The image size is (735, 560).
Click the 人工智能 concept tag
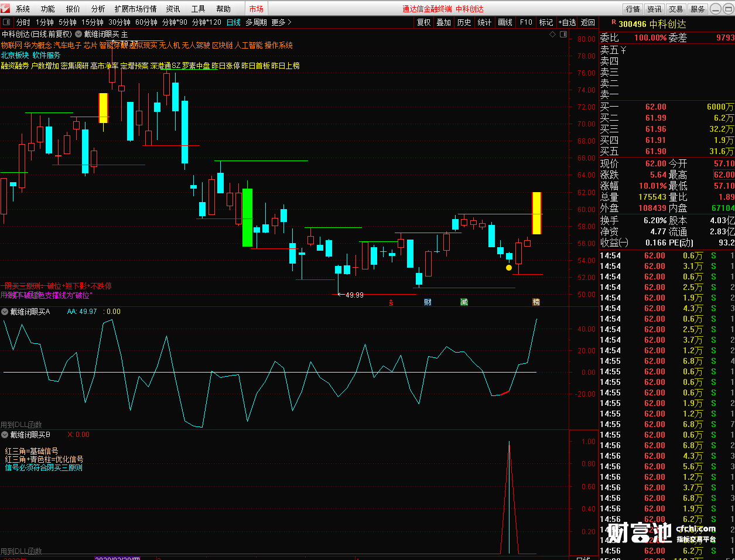tap(249, 45)
